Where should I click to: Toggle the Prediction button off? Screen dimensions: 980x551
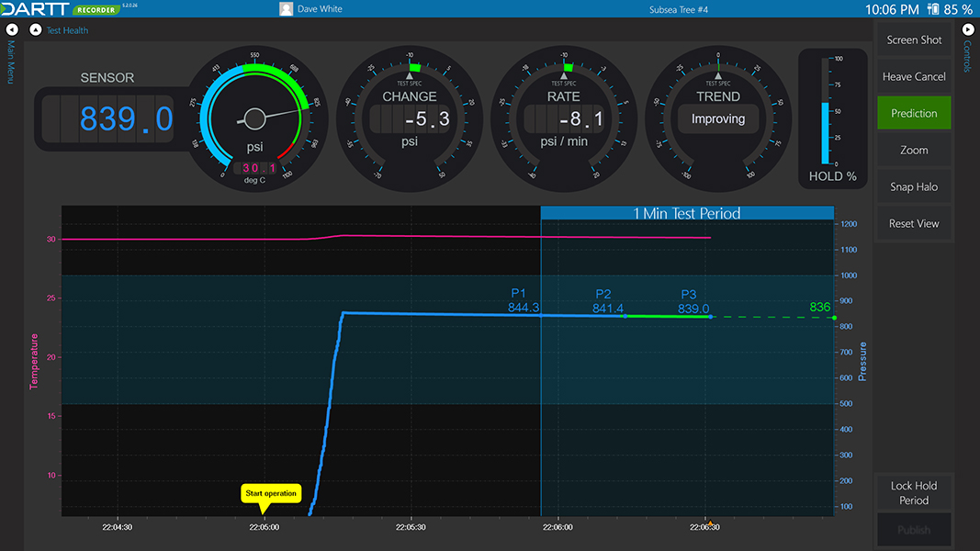click(914, 113)
